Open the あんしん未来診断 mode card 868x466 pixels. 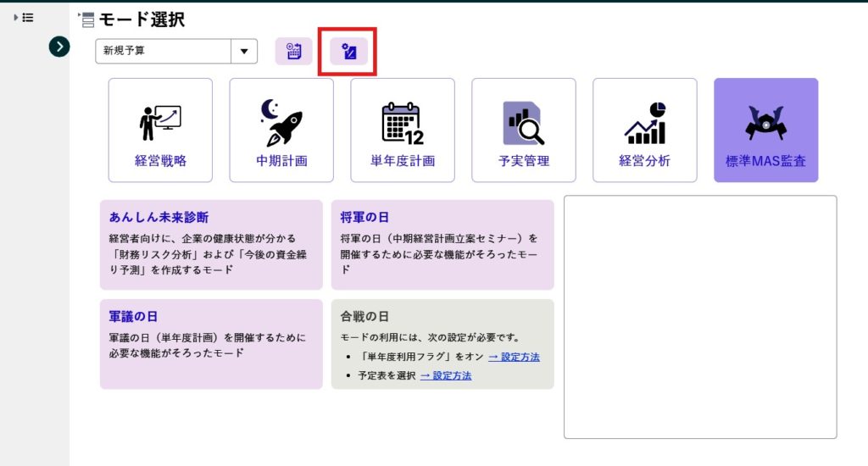point(211,245)
